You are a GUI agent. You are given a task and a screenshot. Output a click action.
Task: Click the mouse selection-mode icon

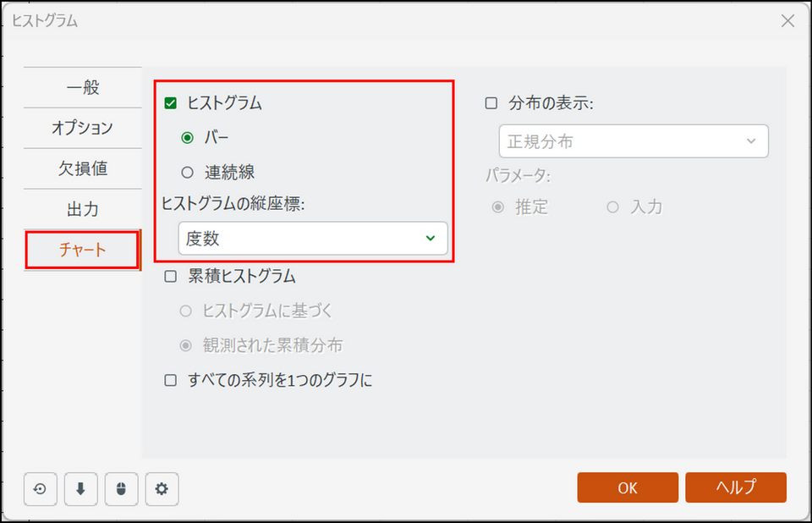(x=121, y=488)
